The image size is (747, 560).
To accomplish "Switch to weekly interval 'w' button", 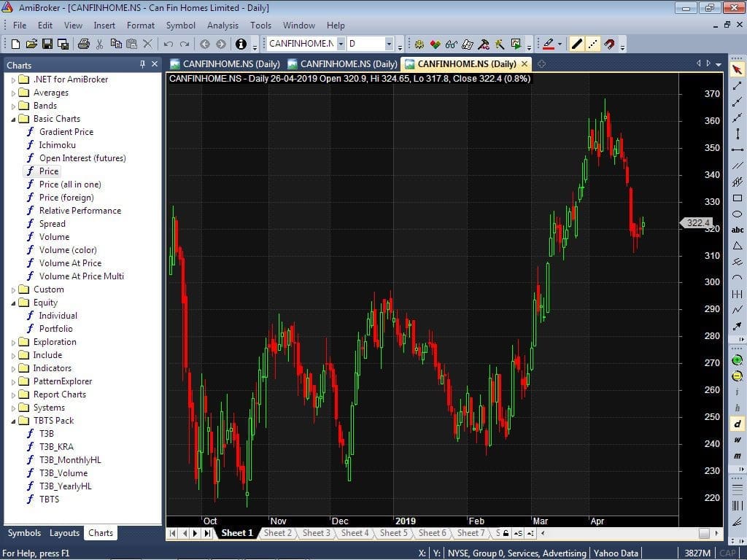I will [737, 440].
